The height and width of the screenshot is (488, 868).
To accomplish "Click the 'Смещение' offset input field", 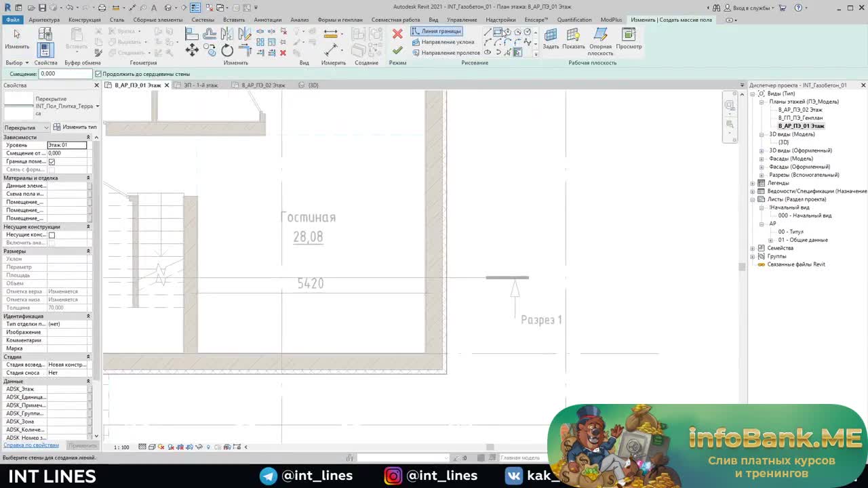I will coord(65,74).
